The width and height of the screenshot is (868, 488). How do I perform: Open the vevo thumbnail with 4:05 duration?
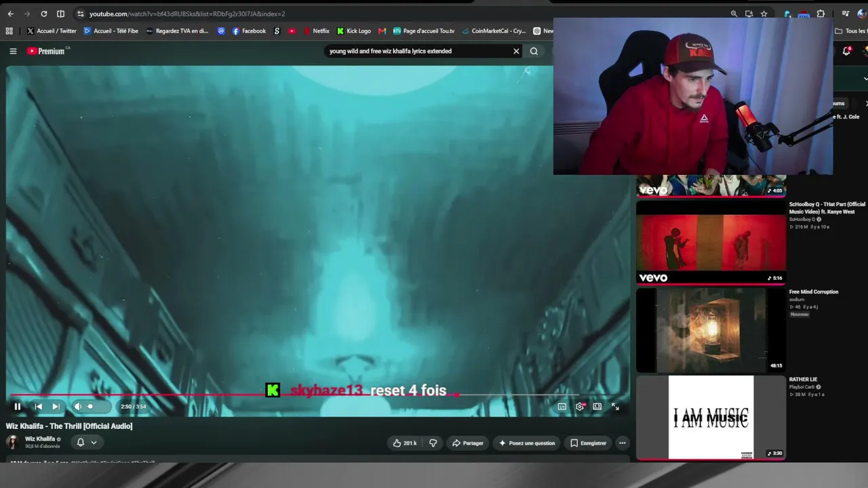(711, 186)
